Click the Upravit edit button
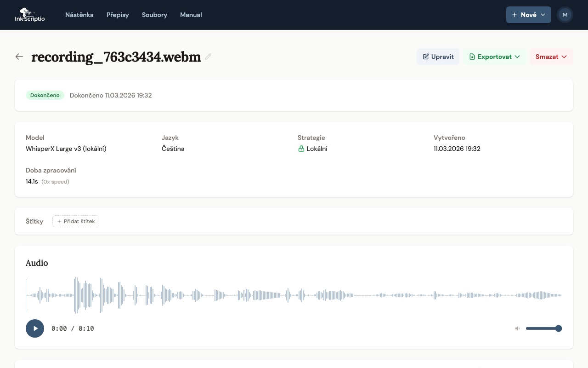Viewport: 588px width, 368px height. (438, 57)
